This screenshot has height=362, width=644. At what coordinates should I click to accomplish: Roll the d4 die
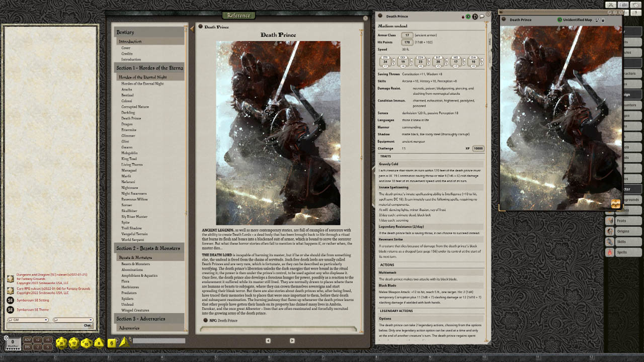[x=124, y=343]
